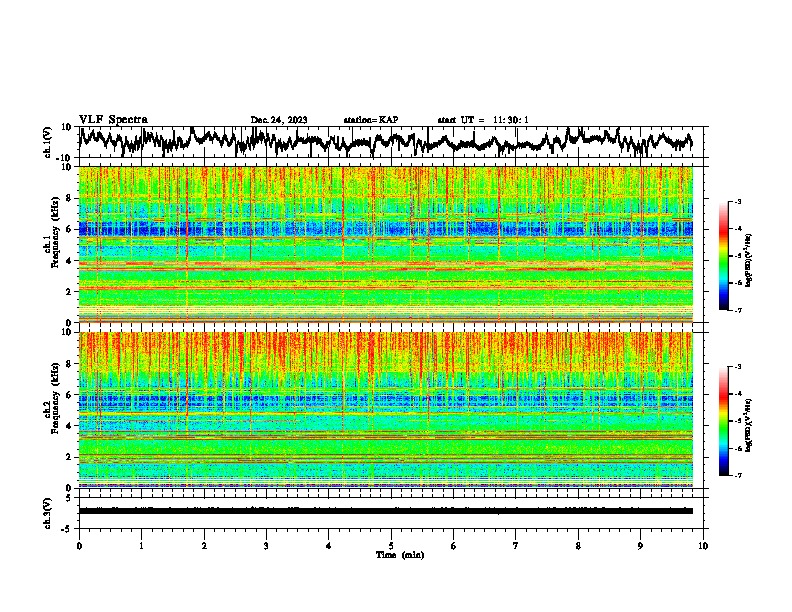Click the "-7" label on ch.2 colorbar
Viewport: 792px width, 612px height.
click(x=737, y=475)
